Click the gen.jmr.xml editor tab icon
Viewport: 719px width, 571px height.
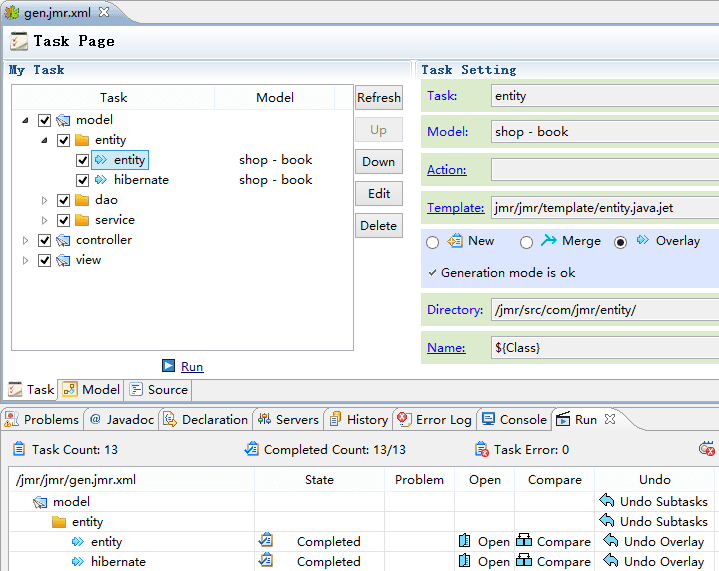[11, 12]
